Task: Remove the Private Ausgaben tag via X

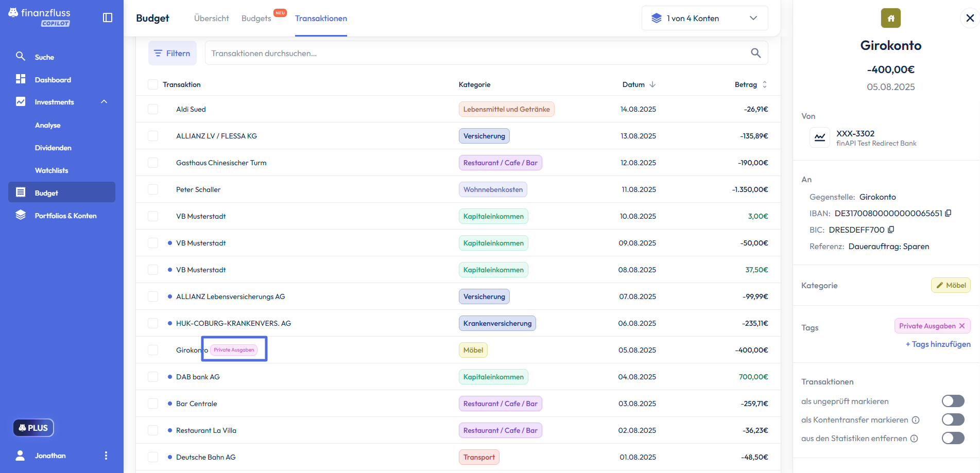Action: pyautogui.click(x=962, y=326)
